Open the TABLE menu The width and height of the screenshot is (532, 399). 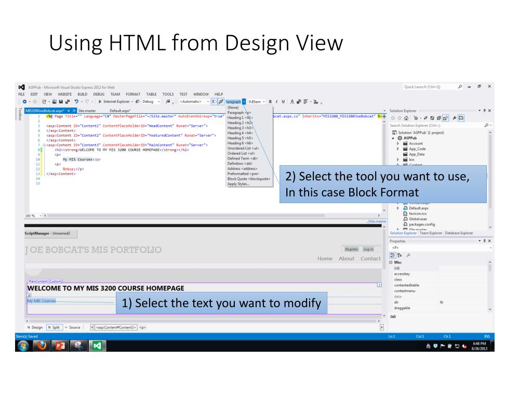[151, 95]
